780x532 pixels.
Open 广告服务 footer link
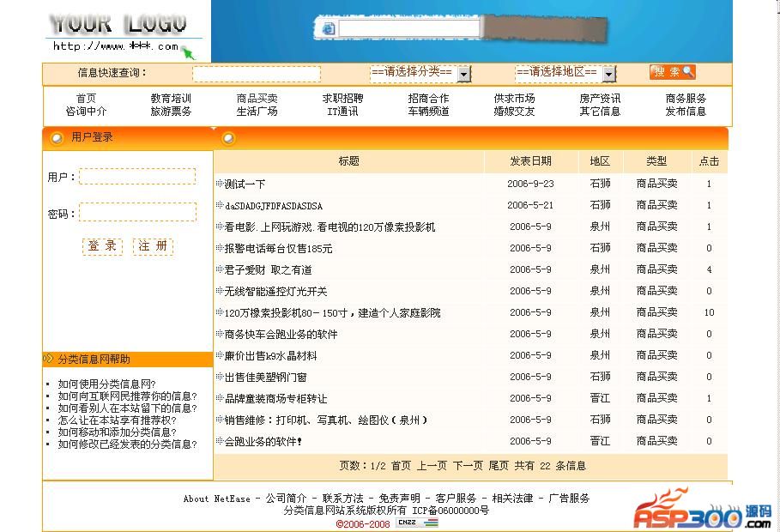pyautogui.click(x=569, y=499)
